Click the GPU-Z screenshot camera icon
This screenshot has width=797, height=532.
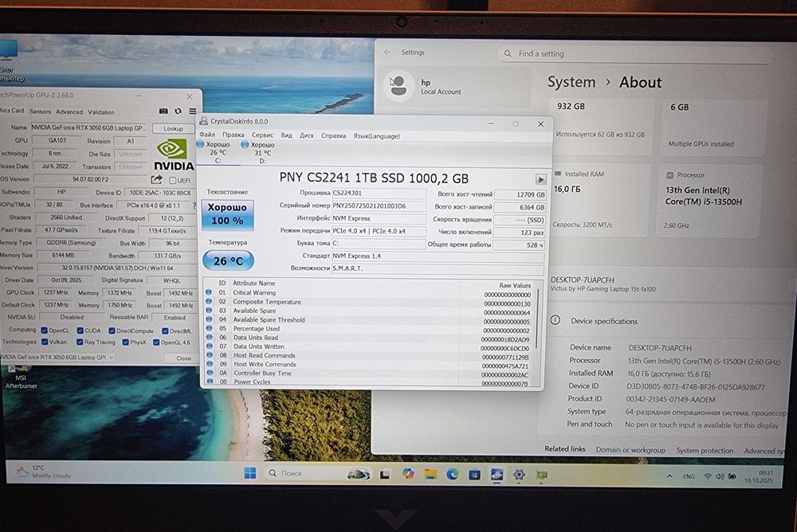[x=163, y=111]
